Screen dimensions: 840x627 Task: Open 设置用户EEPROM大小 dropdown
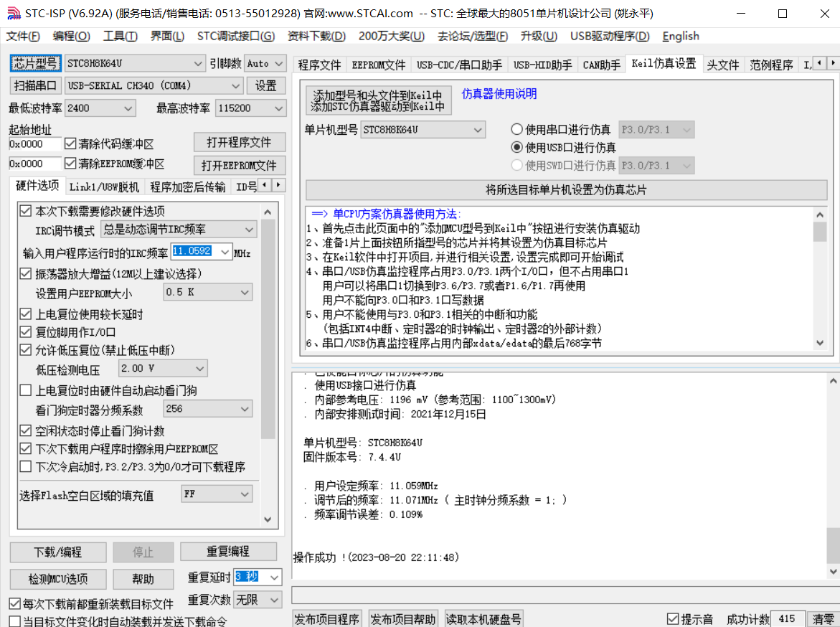click(207, 292)
